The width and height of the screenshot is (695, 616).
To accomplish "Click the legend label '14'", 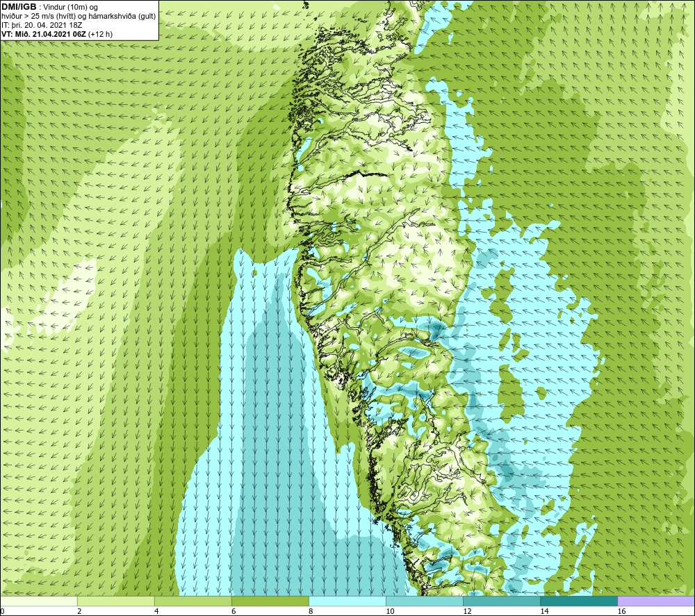I will (544, 611).
